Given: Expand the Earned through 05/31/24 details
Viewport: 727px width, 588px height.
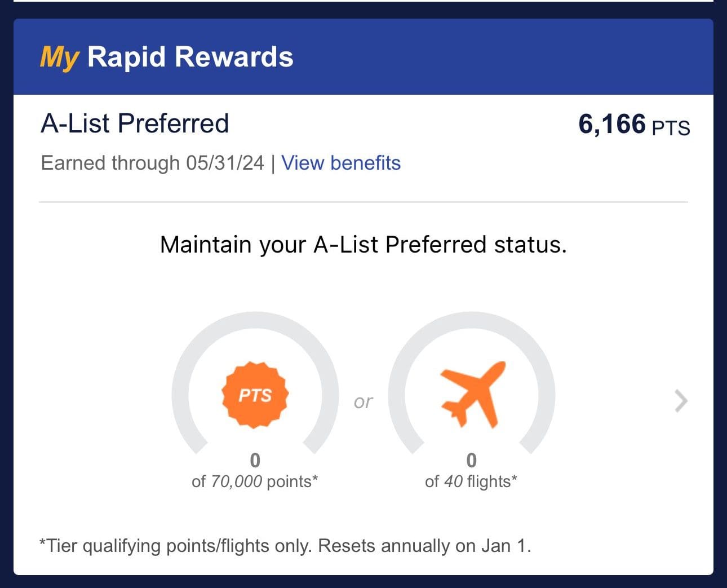Looking at the screenshot, I should pos(153,163).
